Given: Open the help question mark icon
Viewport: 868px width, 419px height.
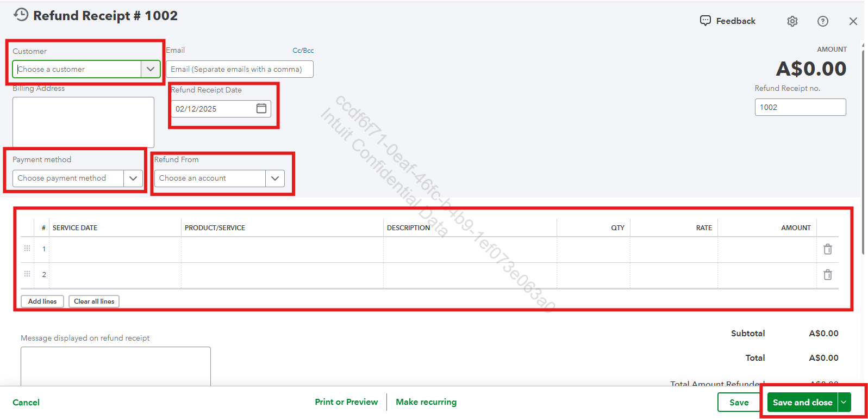Looking at the screenshot, I should click(823, 21).
